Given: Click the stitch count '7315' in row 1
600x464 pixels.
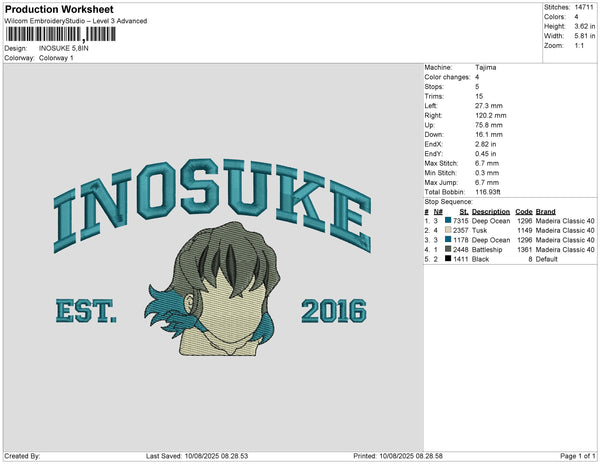Looking at the screenshot, I should (461, 221).
